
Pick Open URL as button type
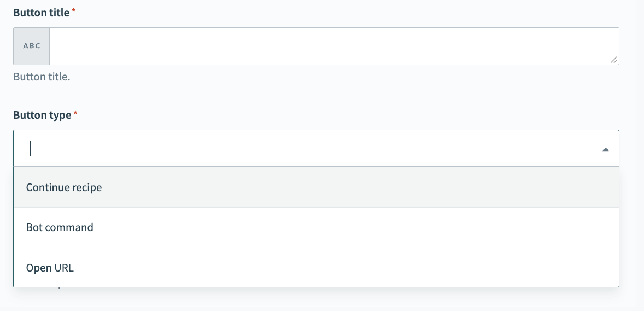(x=50, y=268)
